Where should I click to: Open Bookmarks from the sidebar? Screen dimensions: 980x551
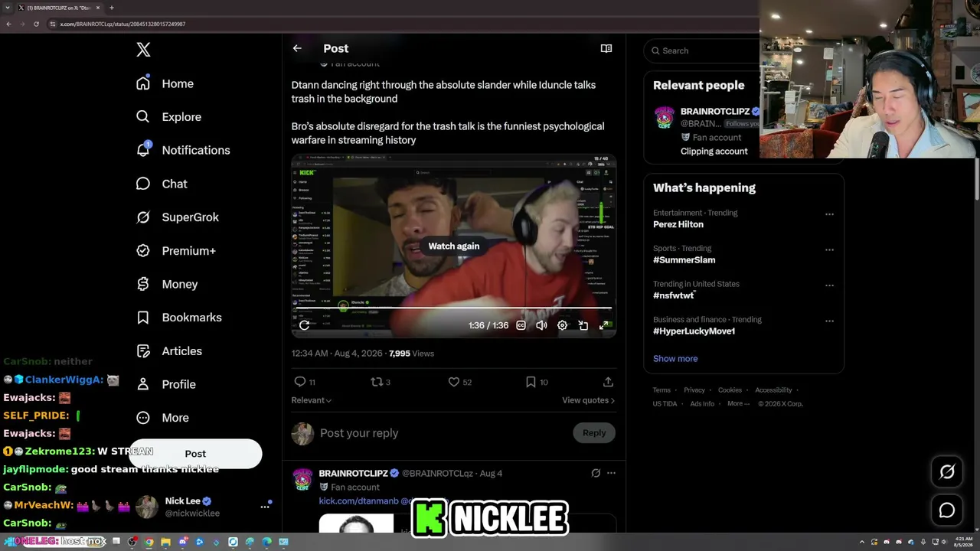pyautogui.click(x=179, y=318)
